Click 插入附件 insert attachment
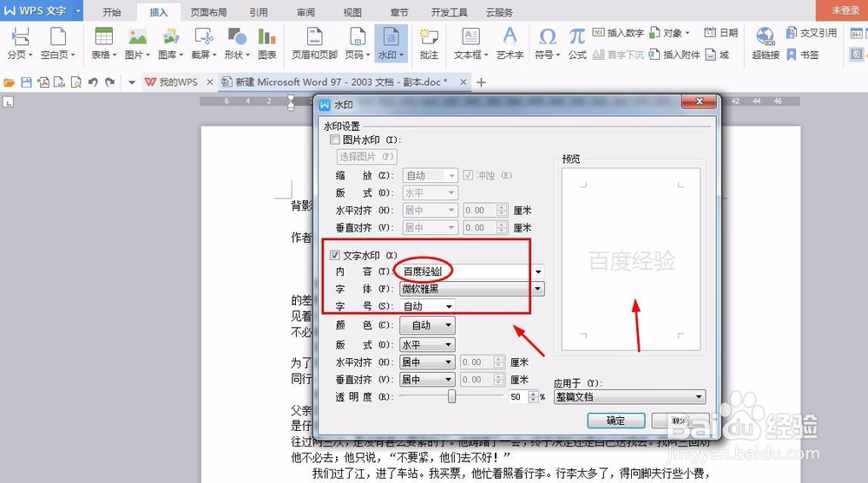Screen dimensions: 868x483 click(x=674, y=55)
